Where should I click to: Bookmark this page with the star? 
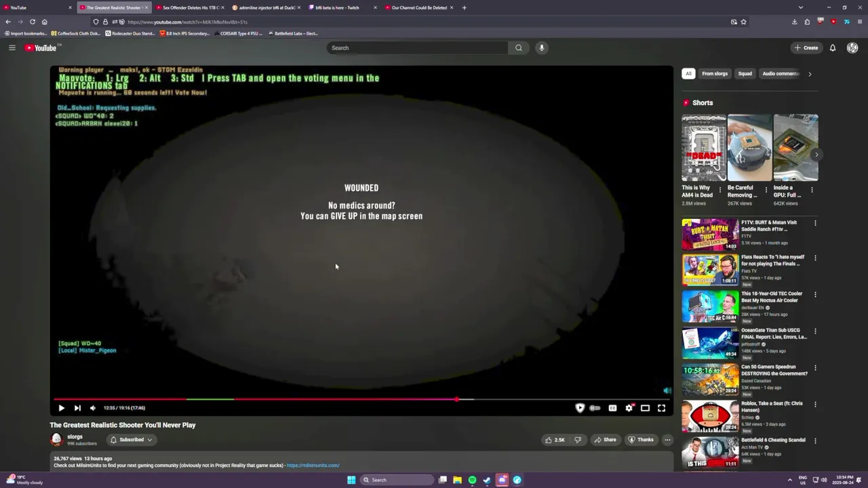click(x=743, y=22)
